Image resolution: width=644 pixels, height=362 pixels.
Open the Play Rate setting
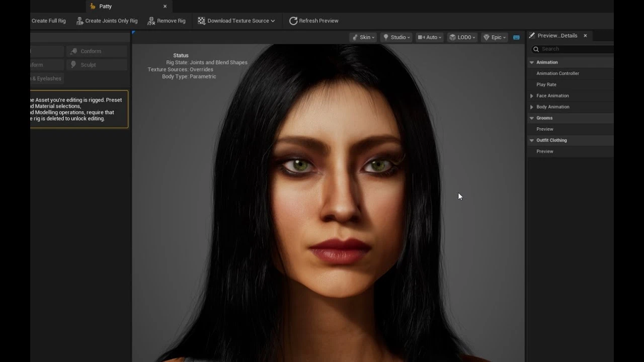pos(545,84)
